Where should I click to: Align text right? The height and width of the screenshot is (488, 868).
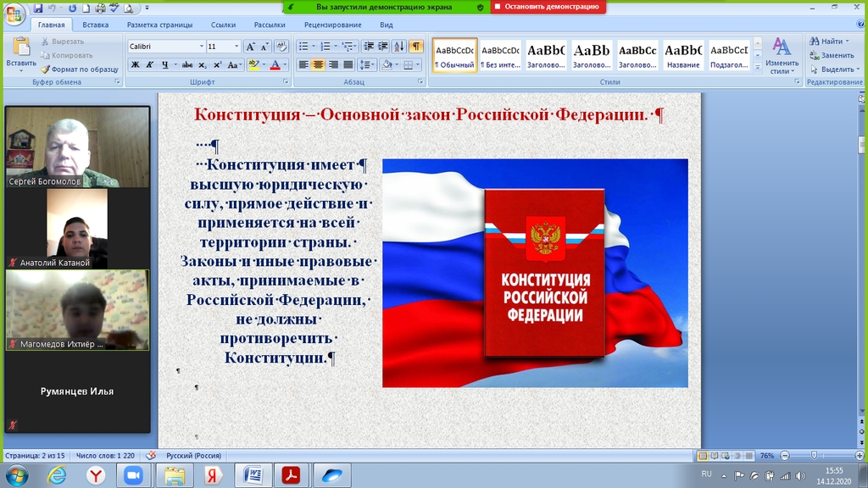333,64
